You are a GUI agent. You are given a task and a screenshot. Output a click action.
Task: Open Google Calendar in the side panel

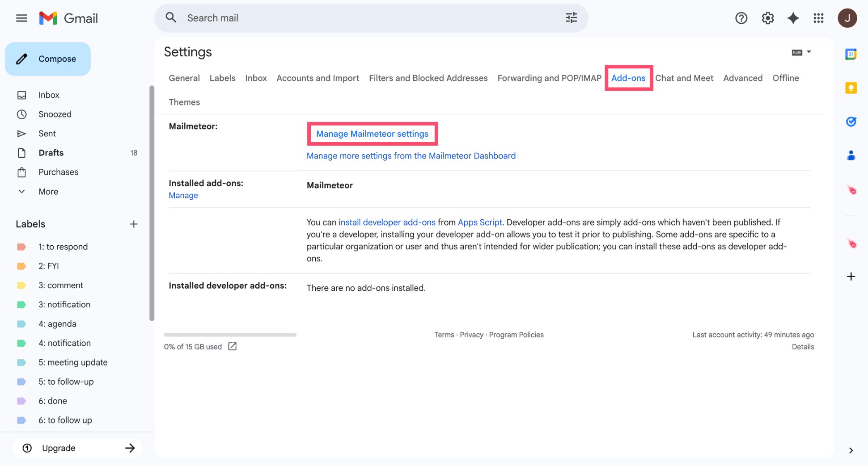click(x=851, y=54)
